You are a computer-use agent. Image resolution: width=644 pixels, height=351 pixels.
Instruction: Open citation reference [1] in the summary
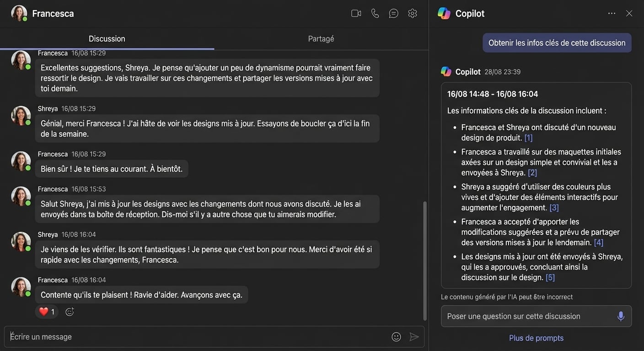point(528,137)
